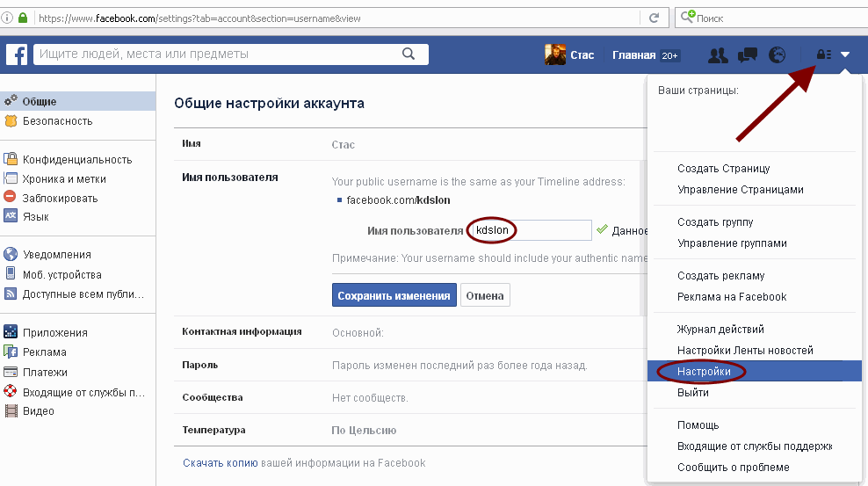This screenshot has height=486, width=868.
Task: Open the Стас profile link
Action: [x=582, y=54]
